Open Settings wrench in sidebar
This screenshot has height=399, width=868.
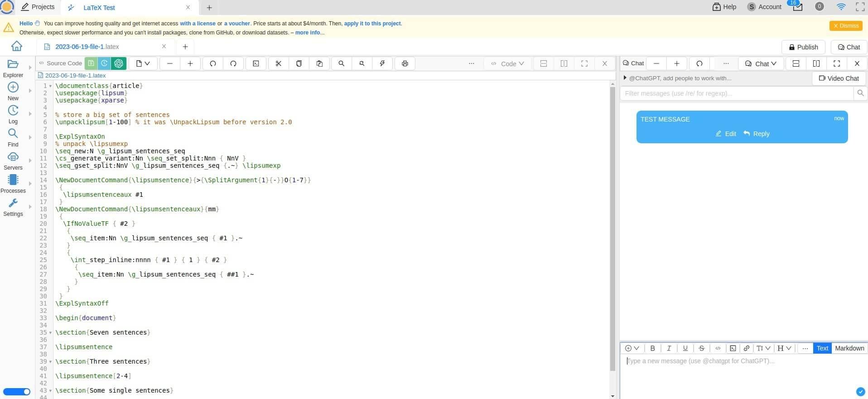coord(13,207)
